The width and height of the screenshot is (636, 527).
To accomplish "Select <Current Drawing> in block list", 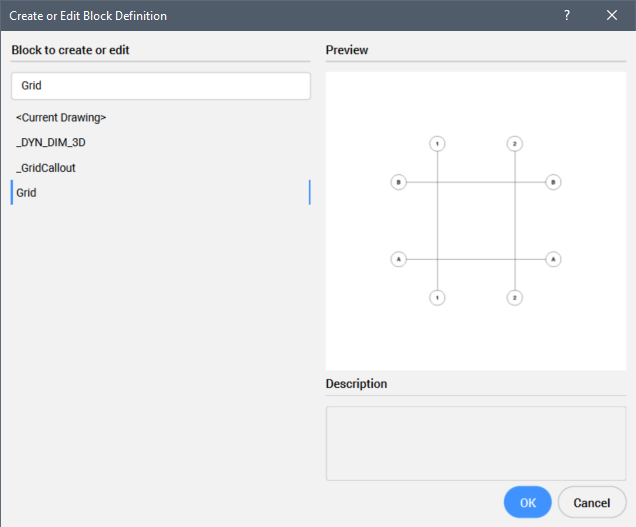I will [x=61, y=117].
